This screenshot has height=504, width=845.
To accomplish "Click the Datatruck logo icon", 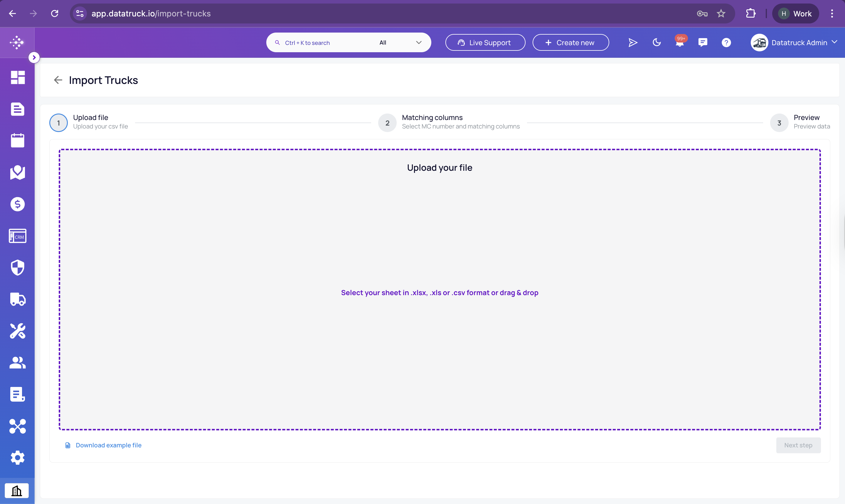I will (x=17, y=43).
